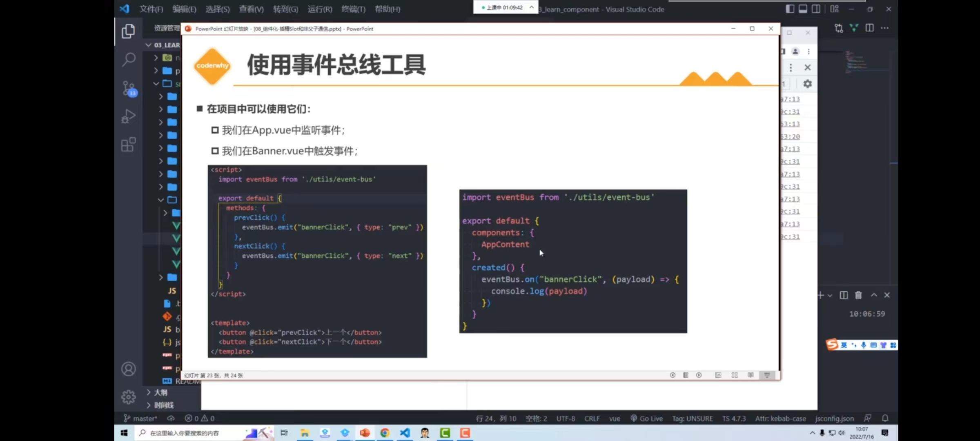The image size is (980, 441).
Task: Open the Accounts icon in activity bar
Action: pyautogui.click(x=128, y=369)
